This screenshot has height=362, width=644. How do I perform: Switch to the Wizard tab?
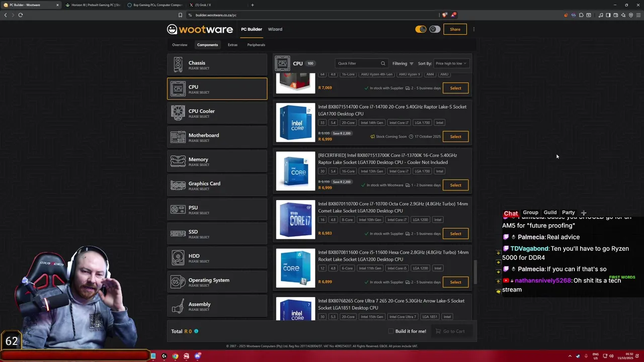point(275,29)
